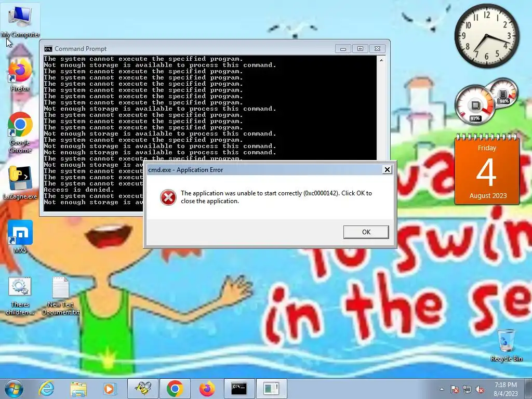Click the Command Prompt scrollbar up arrow

pos(381,60)
